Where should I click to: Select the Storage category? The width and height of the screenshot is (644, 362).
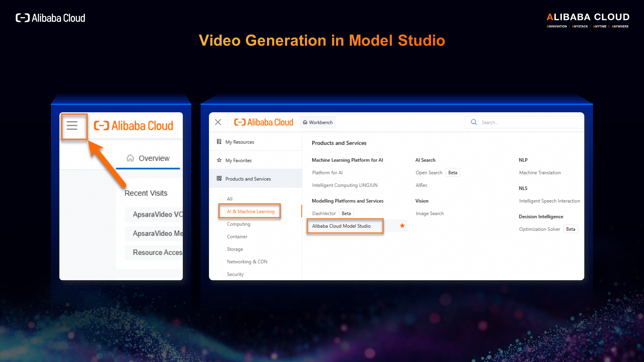(x=235, y=249)
